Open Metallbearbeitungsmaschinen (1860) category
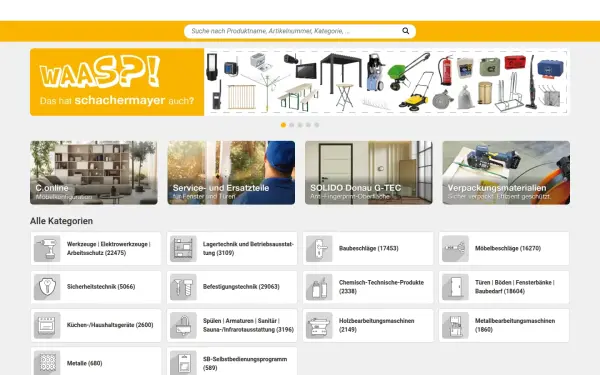600x375 pixels. (x=504, y=325)
